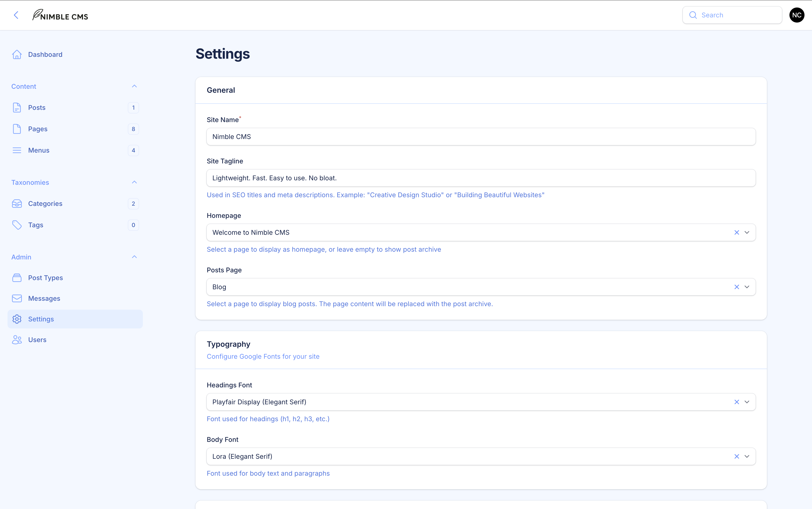Open Pages in the sidebar
Screen dimensions: 812x509
[38, 129]
